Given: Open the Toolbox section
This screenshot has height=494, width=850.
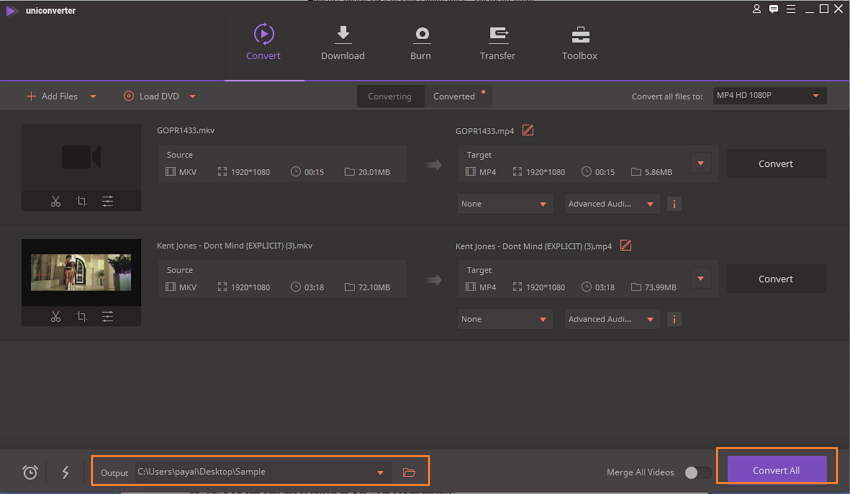Looking at the screenshot, I should click(579, 42).
